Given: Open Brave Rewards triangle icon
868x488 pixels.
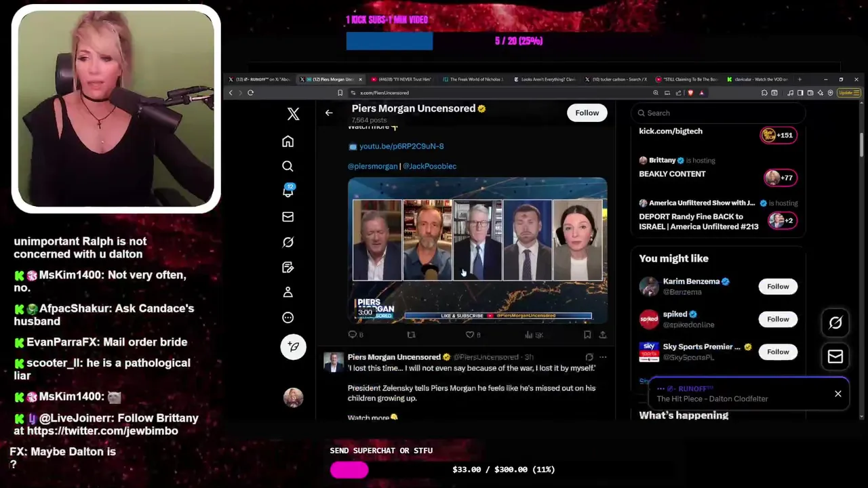Looking at the screenshot, I should coord(702,93).
